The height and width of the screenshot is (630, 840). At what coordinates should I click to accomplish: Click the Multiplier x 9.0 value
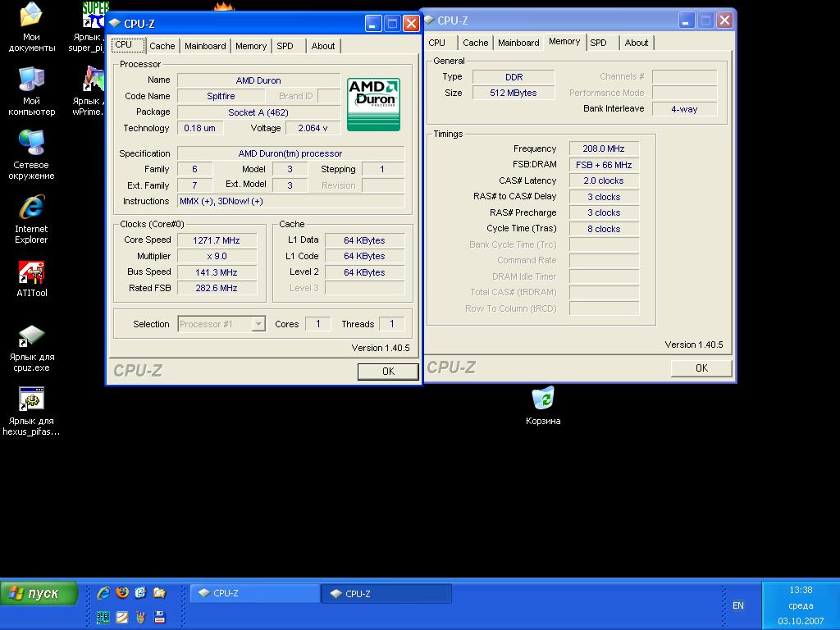tap(217, 256)
